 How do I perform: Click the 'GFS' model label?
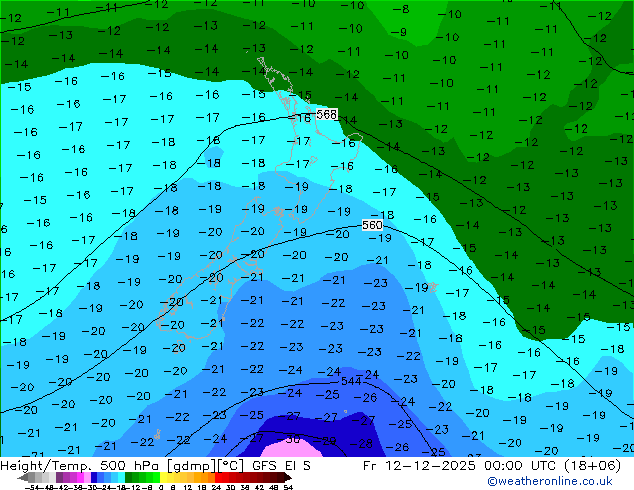[x=265, y=466]
